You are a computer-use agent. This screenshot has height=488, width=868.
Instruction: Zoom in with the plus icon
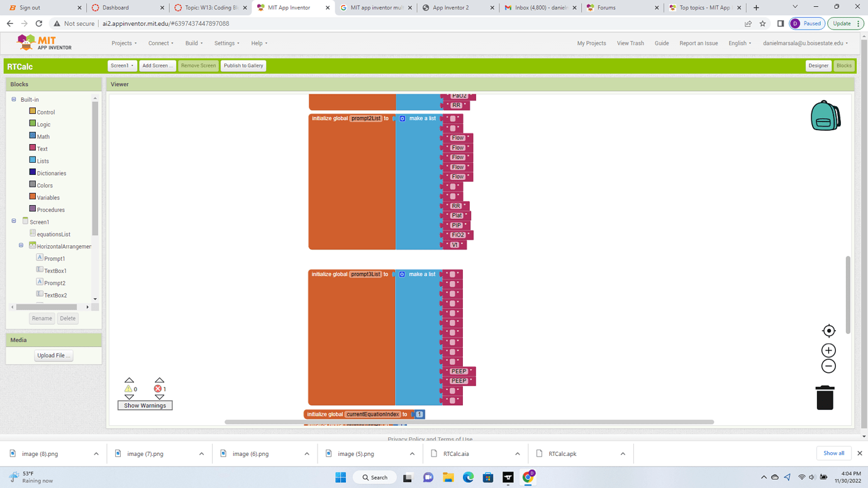pos(828,350)
